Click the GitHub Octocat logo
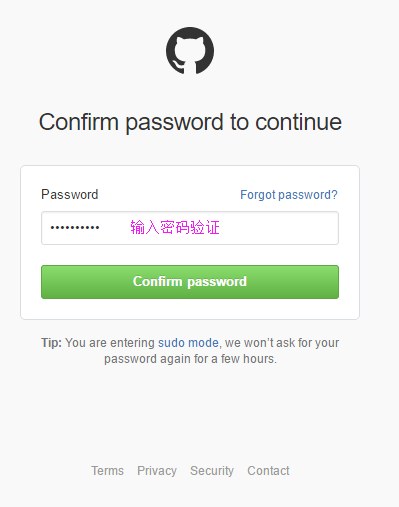The width and height of the screenshot is (399, 507). 190,51
